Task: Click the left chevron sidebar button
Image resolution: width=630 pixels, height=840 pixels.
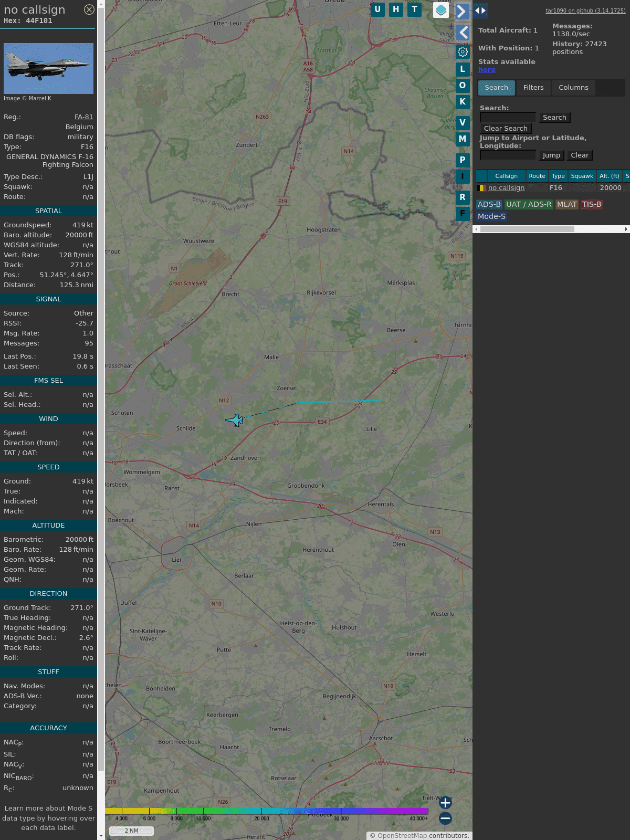Action: (463, 33)
